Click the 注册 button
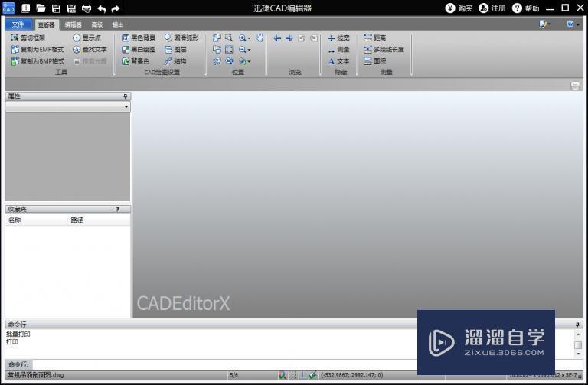The height and width of the screenshot is (385, 588). click(492, 8)
